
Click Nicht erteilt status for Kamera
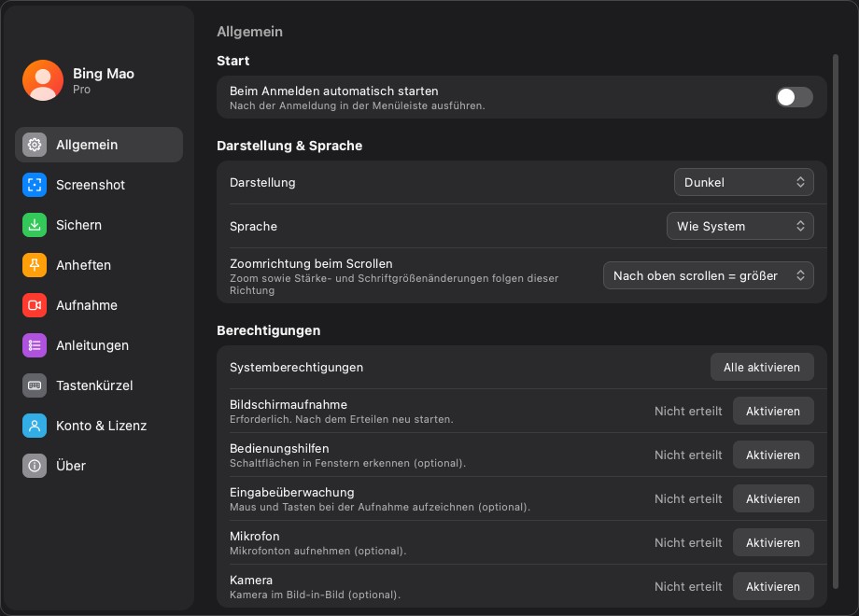click(x=688, y=586)
